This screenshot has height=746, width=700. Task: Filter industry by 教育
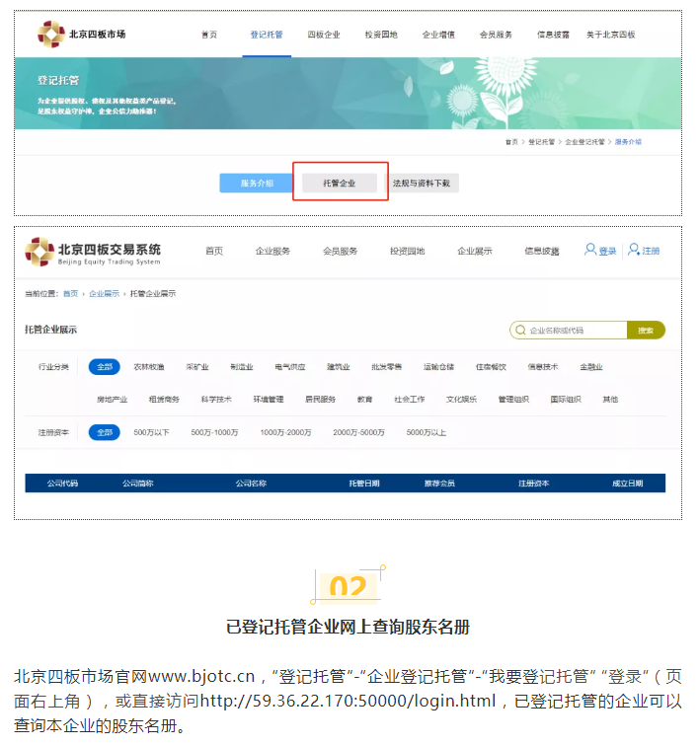pyautogui.click(x=365, y=400)
